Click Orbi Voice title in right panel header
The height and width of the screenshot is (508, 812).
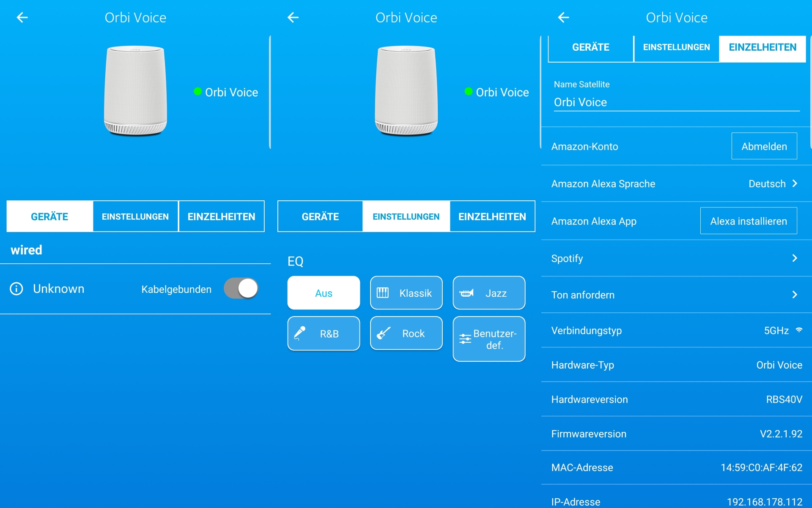pos(677,17)
